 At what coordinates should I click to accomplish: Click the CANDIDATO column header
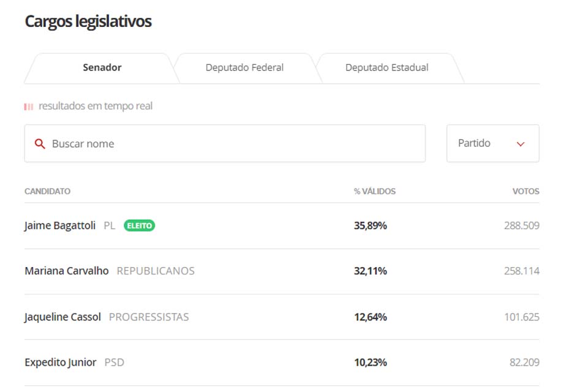[x=47, y=191]
